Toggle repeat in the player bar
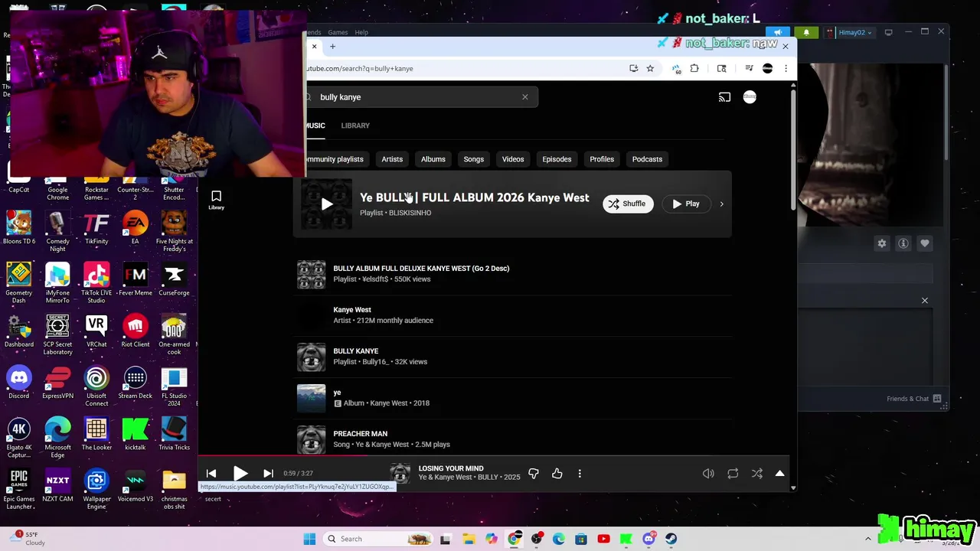The image size is (980, 551). (733, 474)
